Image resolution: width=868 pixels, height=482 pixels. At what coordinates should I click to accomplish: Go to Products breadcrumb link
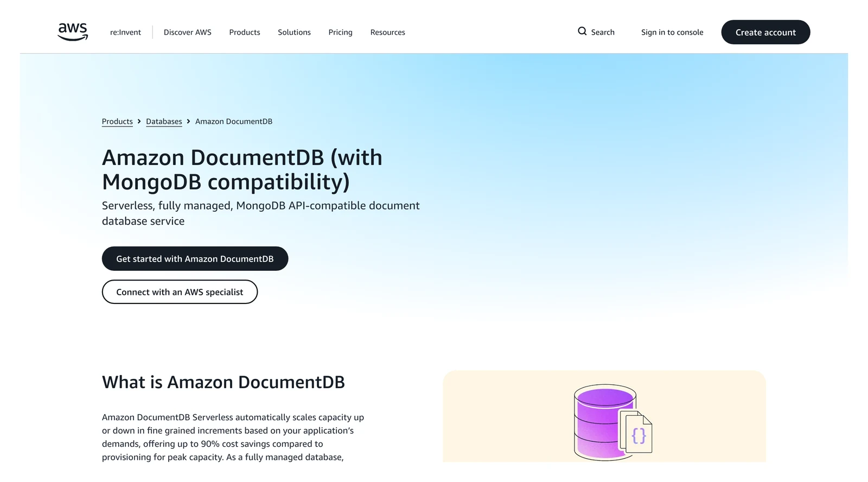pyautogui.click(x=117, y=122)
